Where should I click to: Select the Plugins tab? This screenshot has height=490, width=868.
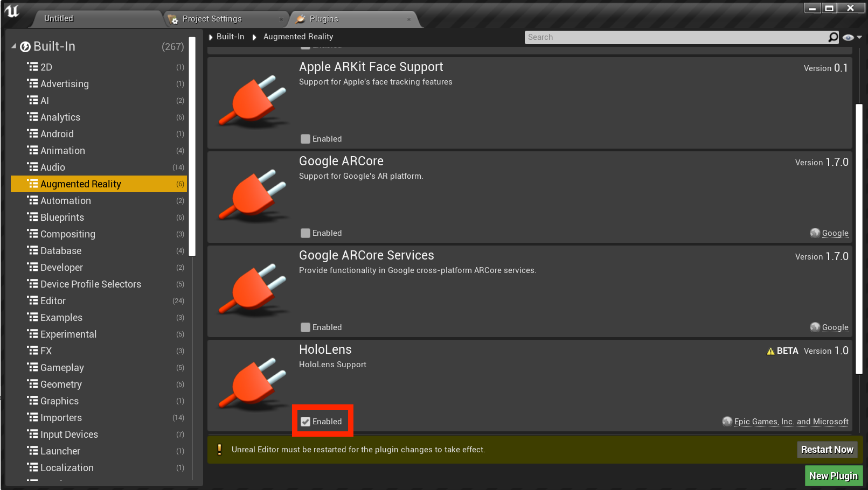click(323, 18)
